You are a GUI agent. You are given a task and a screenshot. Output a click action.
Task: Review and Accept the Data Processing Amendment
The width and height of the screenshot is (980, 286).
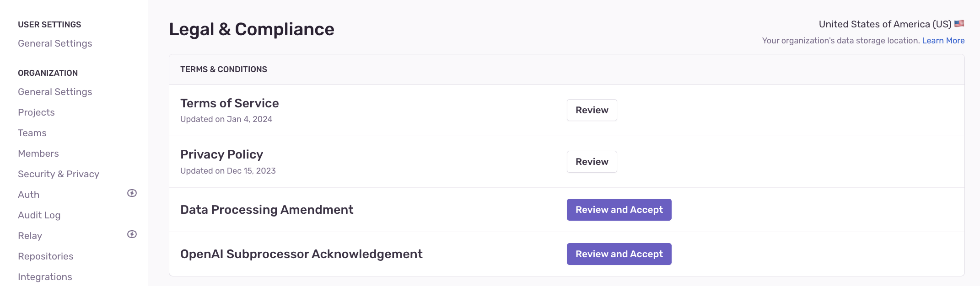point(619,210)
